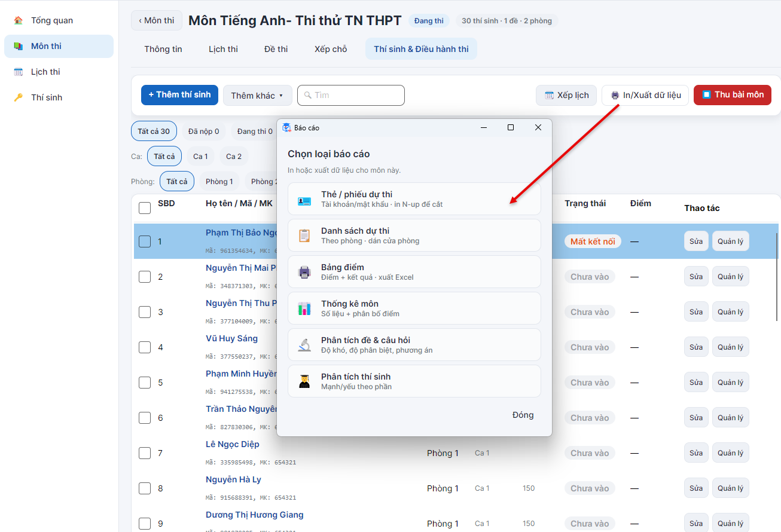This screenshot has height=532, width=781.
Task: Click the printer icon beside Bảng điểm
Action: pyautogui.click(x=304, y=273)
